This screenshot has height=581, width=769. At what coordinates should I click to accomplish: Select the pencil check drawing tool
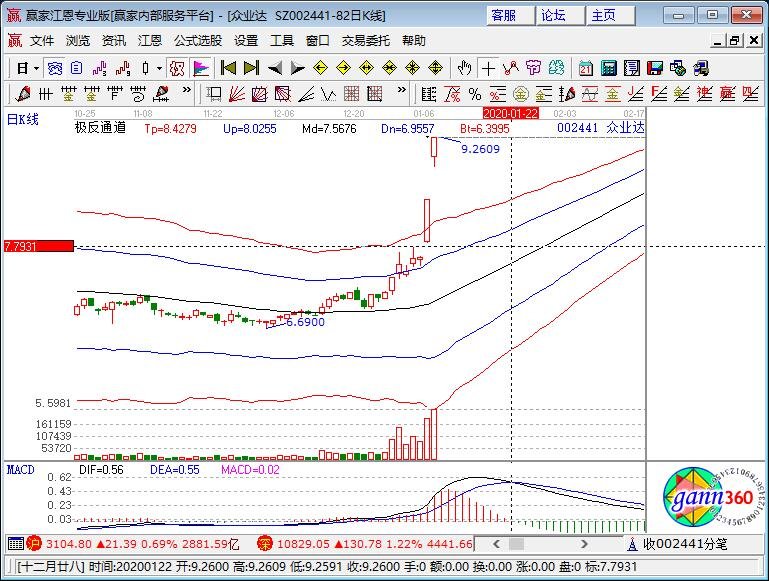(23, 93)
